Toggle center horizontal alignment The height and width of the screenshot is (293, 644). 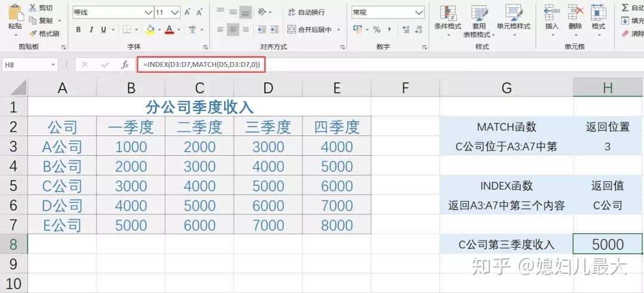233,30
